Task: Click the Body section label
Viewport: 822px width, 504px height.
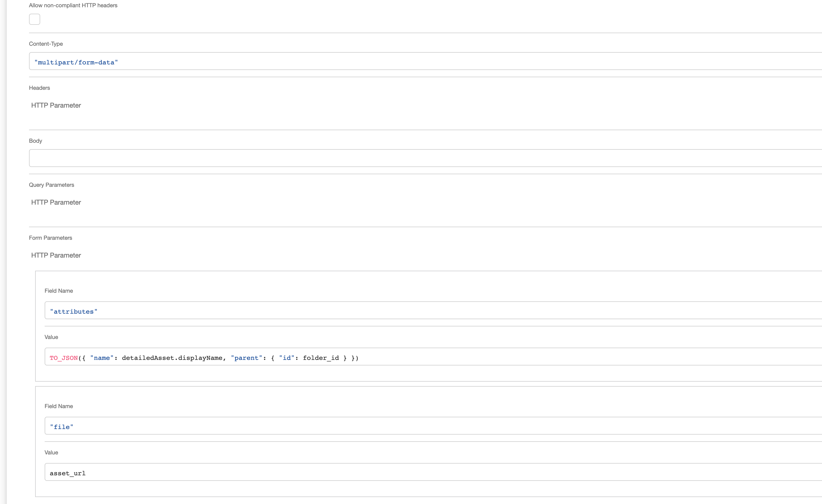Action: (35, 141)
